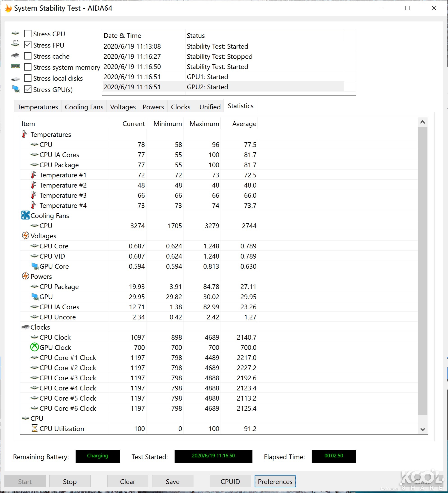Enable the Stress local disks checkbox
Image resolution: width=448 pixels, height=493 pixels.
(28, 78)
